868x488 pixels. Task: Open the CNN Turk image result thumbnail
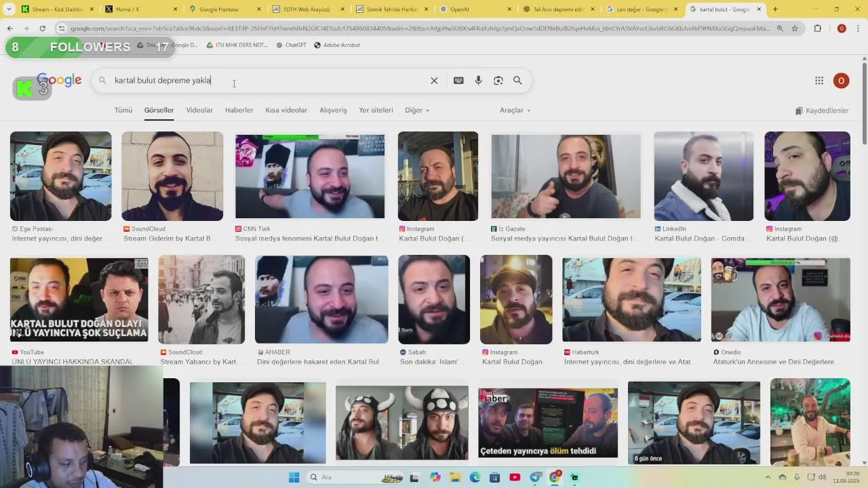[310, 176]
